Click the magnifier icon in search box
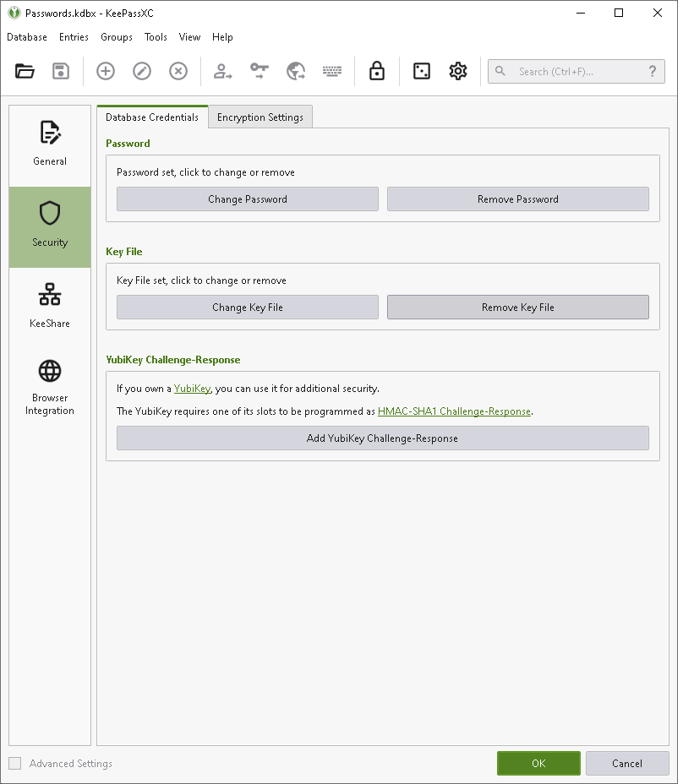 [x=500, y=71]
